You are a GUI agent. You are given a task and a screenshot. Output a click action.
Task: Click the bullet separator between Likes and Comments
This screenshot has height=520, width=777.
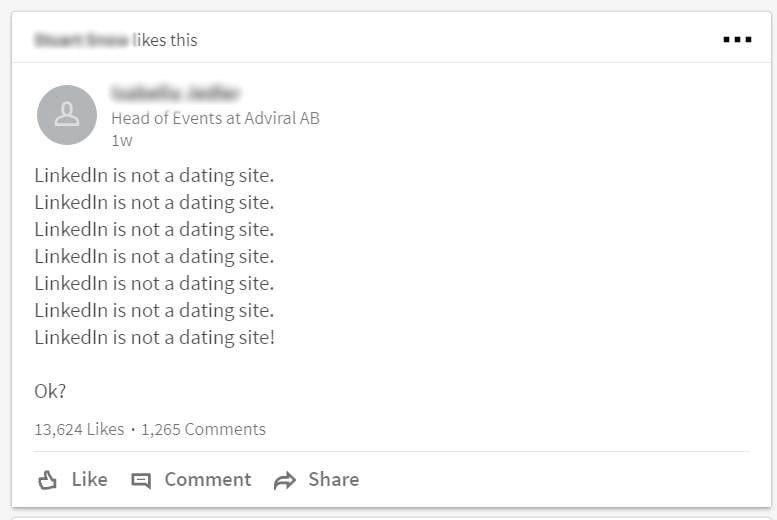133,430
